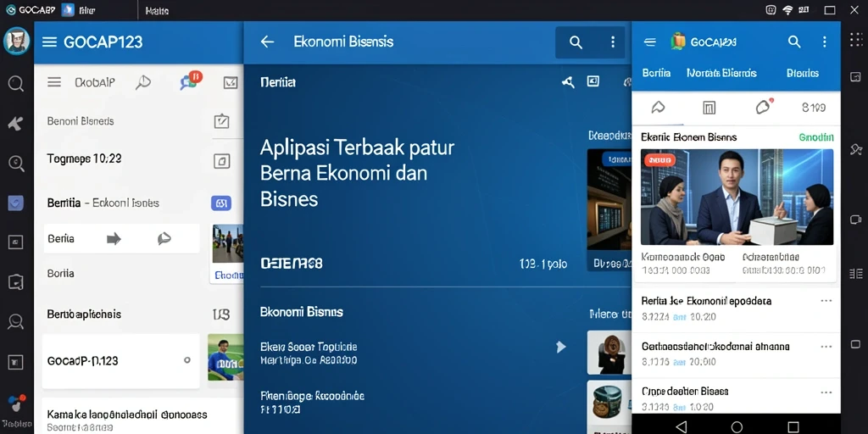The width and height of the screenshot is (868, 434).
Task: Click the forward arrow in the Berita card
Action: [x=114, y=238]
